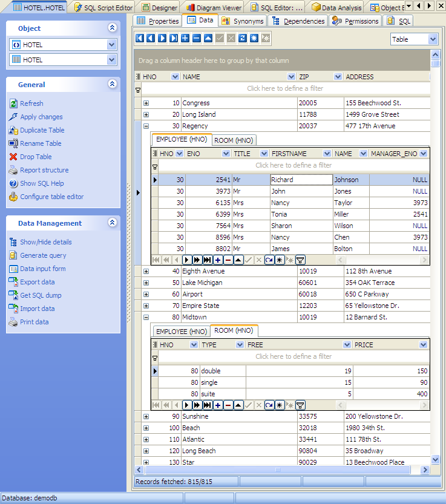Insert a record in the ROOM grid navigator

point(218,405)
